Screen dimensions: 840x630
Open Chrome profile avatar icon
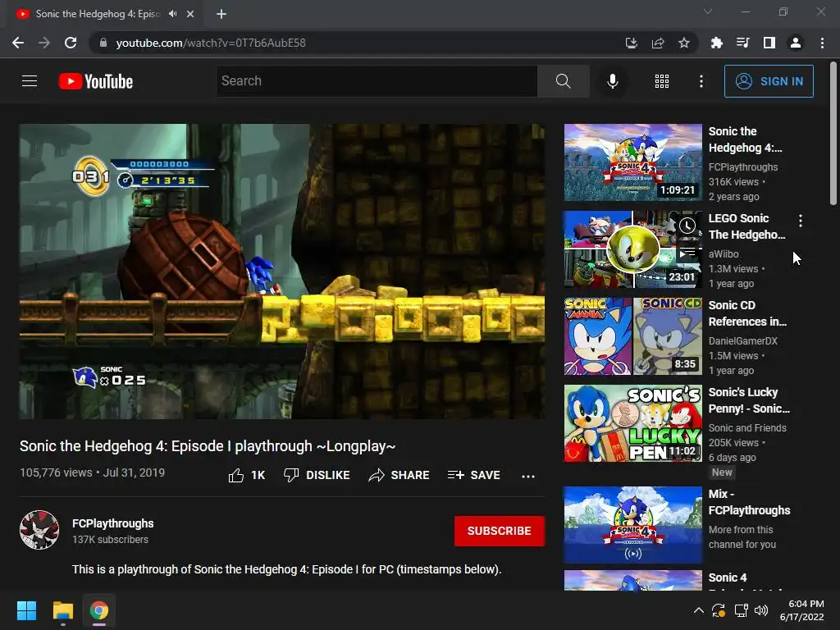(796, 43)
